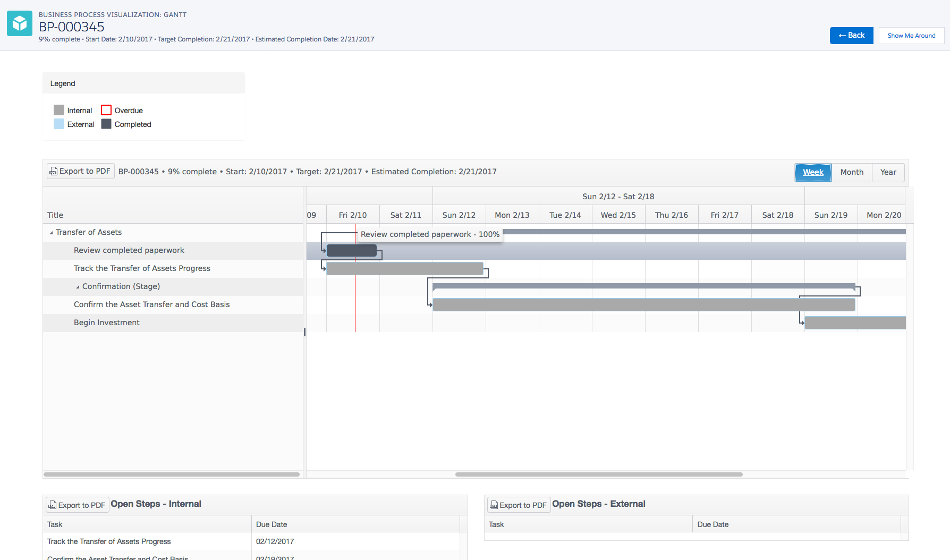Viewport: 950px width, 560px height.
Task: Switch to the Month view
Action: click(851, 172)
